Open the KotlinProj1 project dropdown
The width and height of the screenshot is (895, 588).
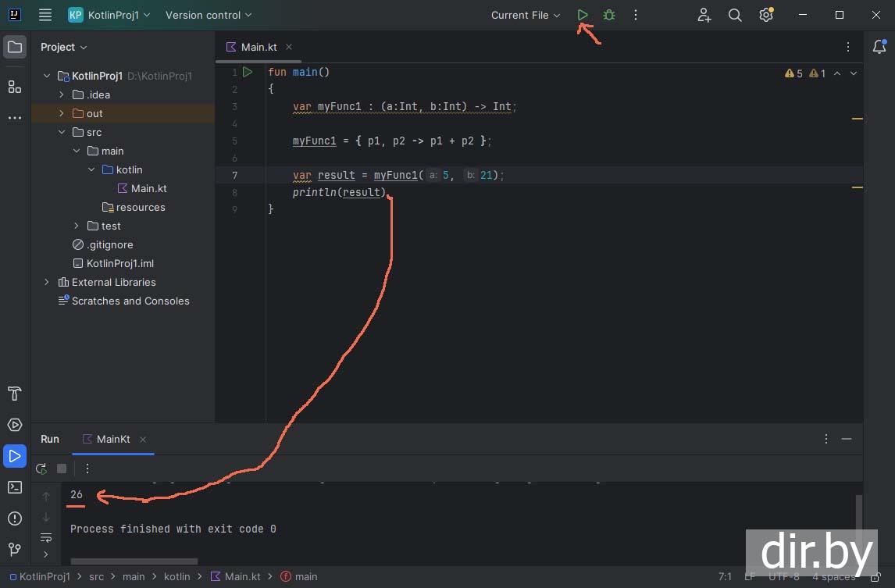click(x=109, y=15)
